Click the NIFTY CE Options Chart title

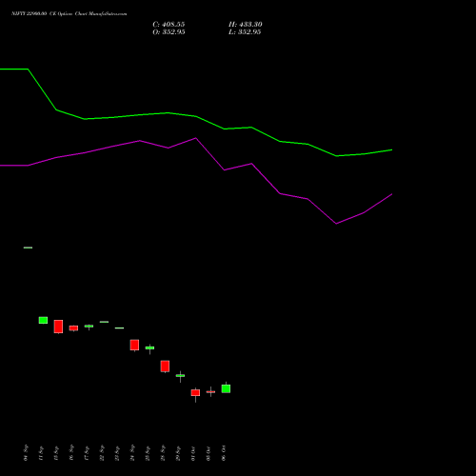pyautogui.click(x=69, y=13)
